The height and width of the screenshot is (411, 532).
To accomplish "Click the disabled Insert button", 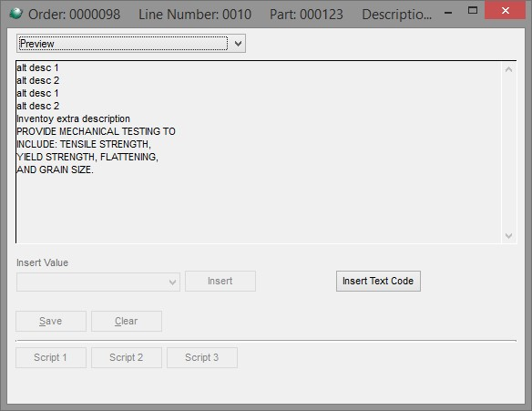I will [220, 281].
